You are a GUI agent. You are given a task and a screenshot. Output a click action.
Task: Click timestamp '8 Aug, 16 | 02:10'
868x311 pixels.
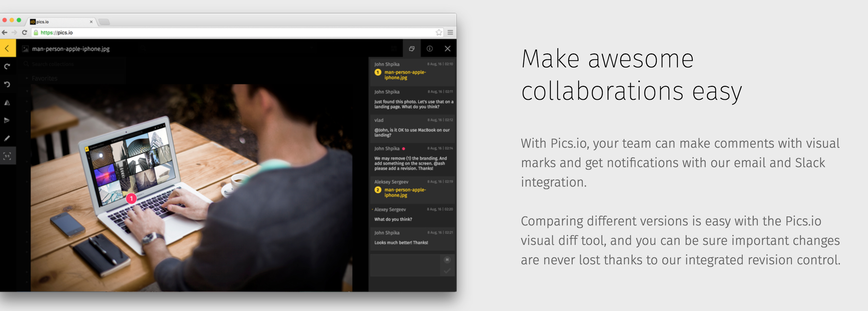(440, 64)
